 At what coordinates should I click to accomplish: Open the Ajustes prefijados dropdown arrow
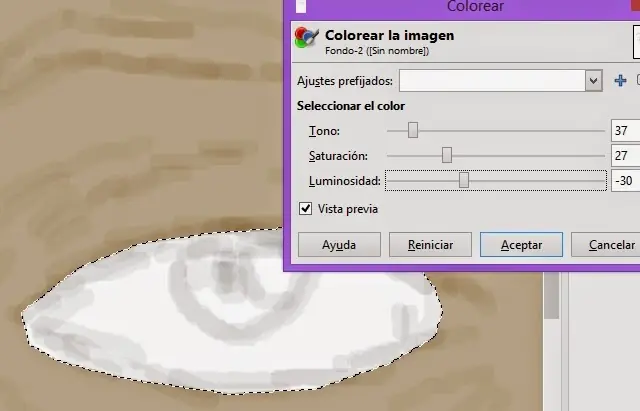(x=593, y=80)
